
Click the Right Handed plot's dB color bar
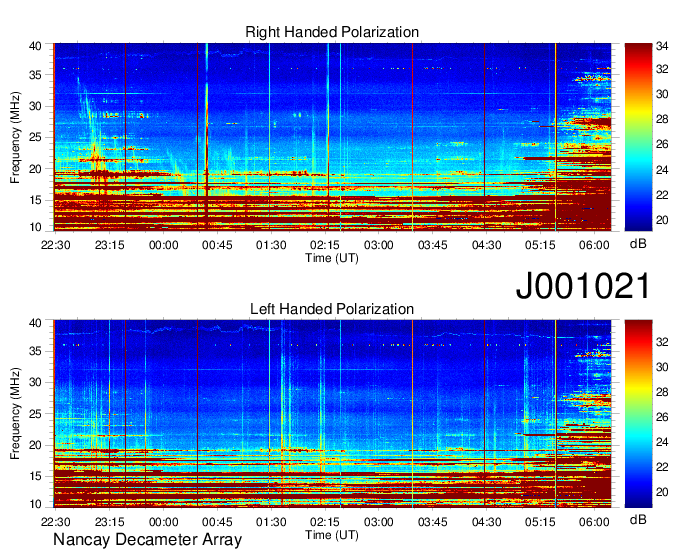pos(638,137)
